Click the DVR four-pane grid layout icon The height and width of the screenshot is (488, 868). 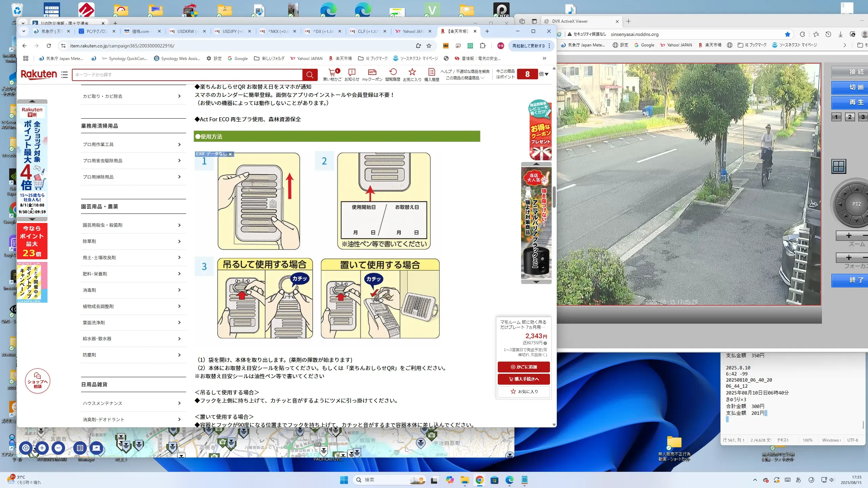point(839,166)
